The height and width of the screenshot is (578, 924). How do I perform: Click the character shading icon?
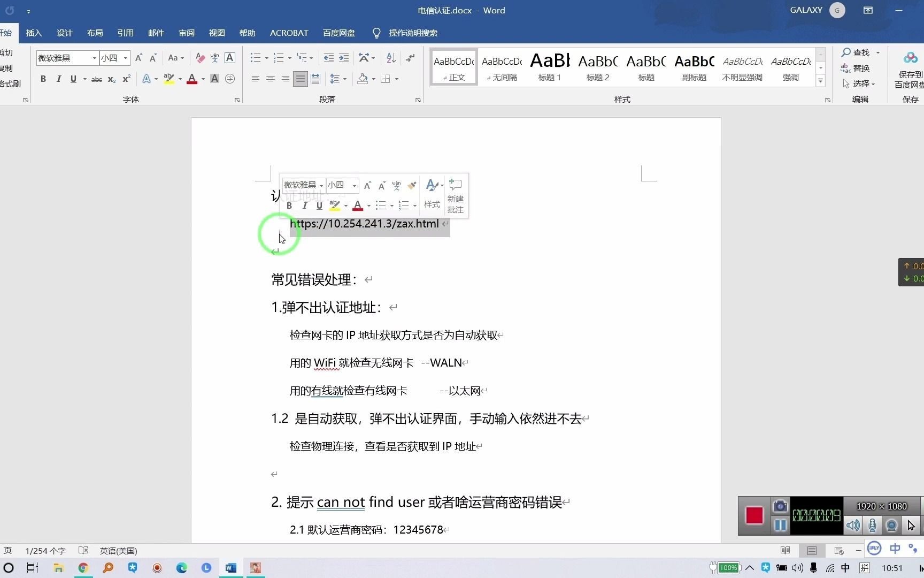tap(214, 79)
